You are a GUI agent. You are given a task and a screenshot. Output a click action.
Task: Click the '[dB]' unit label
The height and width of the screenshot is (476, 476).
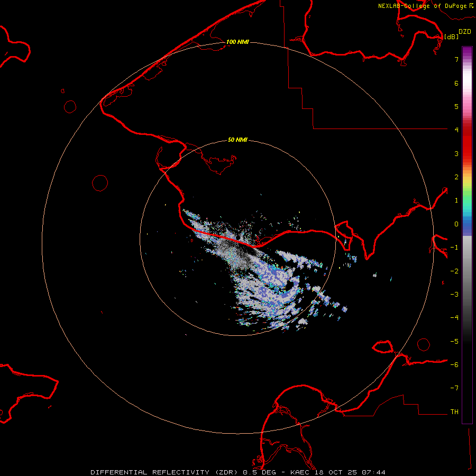452,36
